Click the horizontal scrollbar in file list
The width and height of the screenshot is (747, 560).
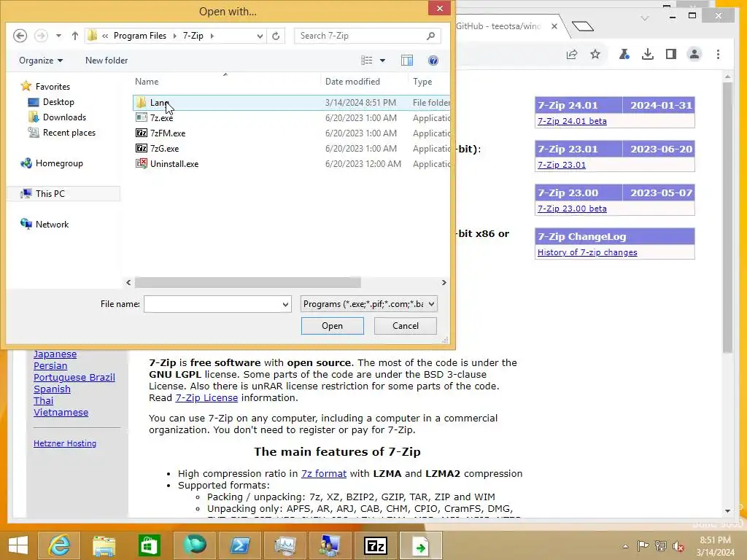248,282
